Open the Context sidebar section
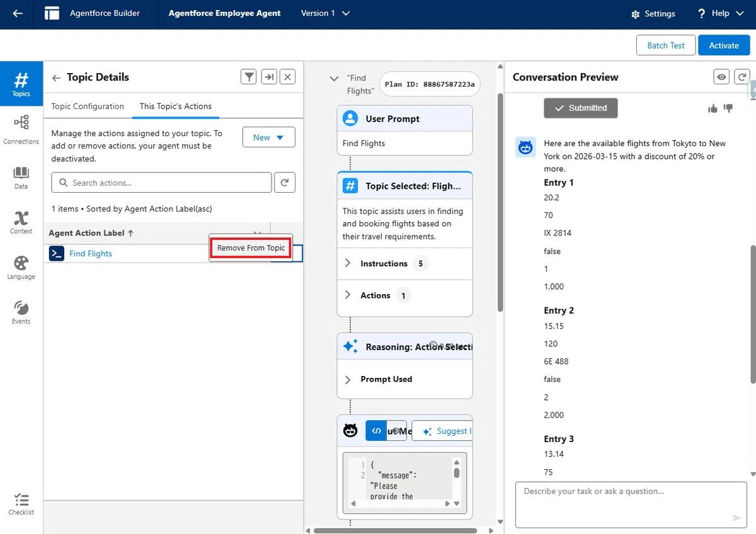Screen dimensions: 756x534 [21, 223]
